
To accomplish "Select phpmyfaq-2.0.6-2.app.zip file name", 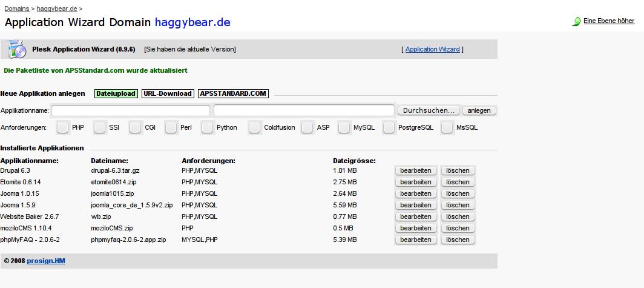I will coord(128,239).
